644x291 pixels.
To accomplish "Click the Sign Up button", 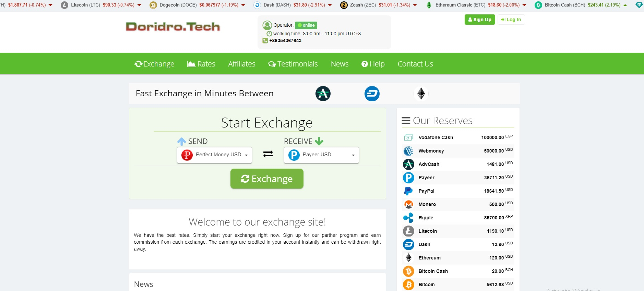I will (x=479, y=20).
